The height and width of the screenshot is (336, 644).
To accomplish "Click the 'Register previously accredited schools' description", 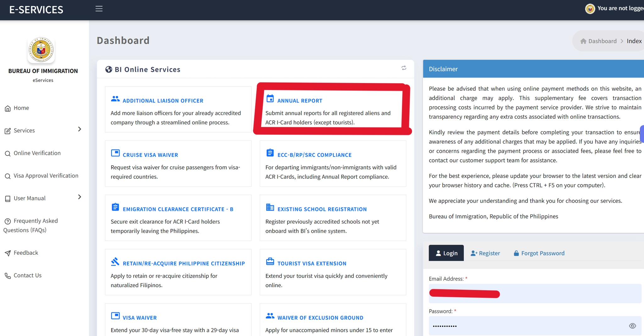I will [322, 226].
